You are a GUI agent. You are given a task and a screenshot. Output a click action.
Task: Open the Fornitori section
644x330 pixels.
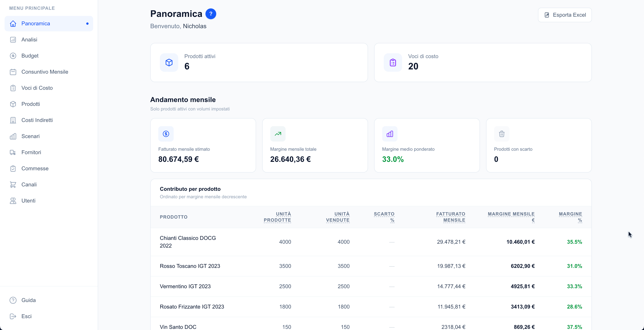pyautogui.click(x=49, y=152)
